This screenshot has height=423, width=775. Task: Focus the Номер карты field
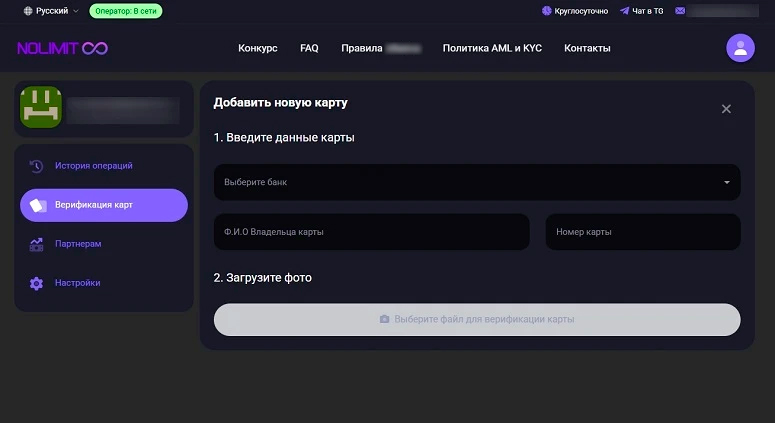(643, 232)
